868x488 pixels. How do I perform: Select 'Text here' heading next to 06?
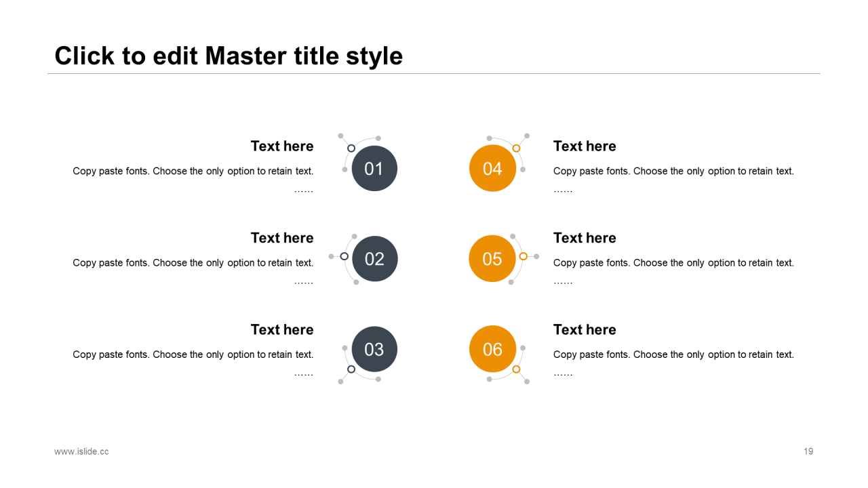pos(585,329)
